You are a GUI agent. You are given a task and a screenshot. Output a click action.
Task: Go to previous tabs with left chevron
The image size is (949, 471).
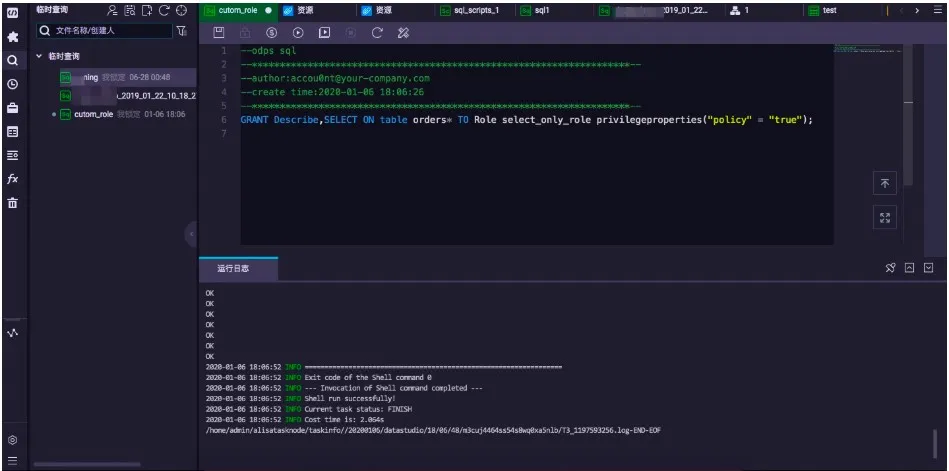pyautogui.click(x=901, y=10)
